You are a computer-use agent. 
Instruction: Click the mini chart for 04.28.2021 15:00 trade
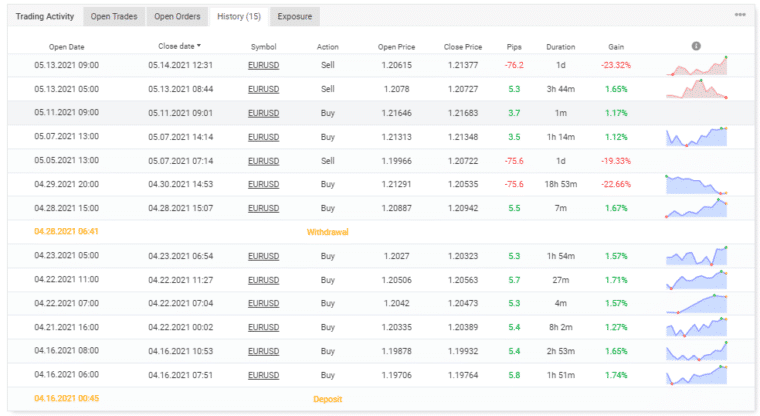[696, 208]
